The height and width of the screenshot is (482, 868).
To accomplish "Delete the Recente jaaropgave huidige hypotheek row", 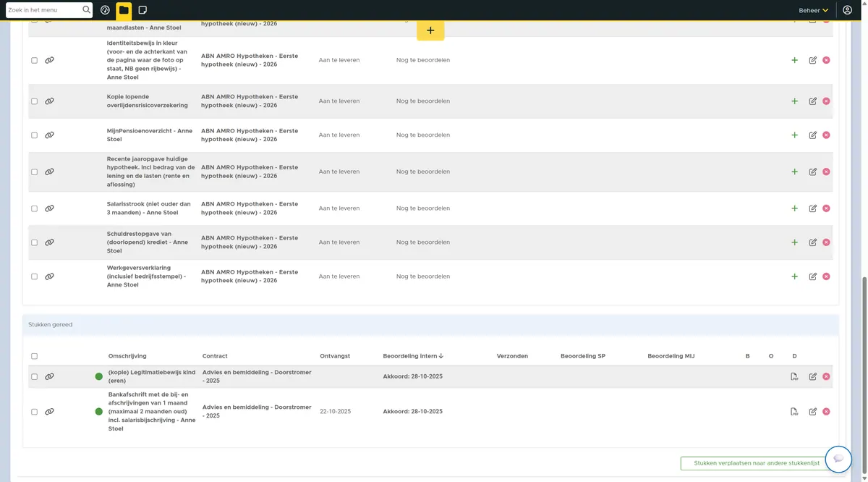I will pyautogui.click(x=826, y=172).
